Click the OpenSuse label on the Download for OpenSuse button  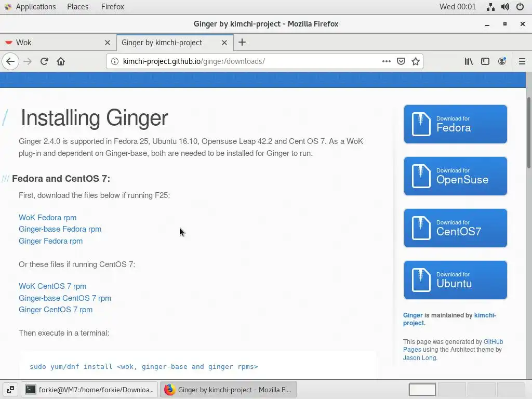point(462,180)
